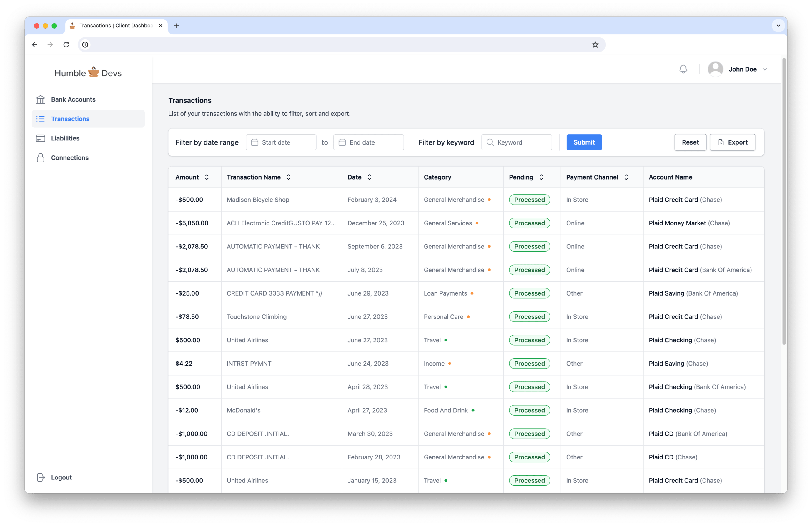Click the March 30, 2023 date

(x=370, y=434)
